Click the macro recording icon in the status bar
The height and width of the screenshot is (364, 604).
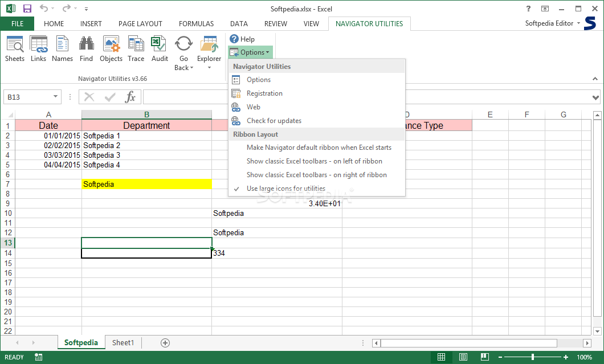39,357
